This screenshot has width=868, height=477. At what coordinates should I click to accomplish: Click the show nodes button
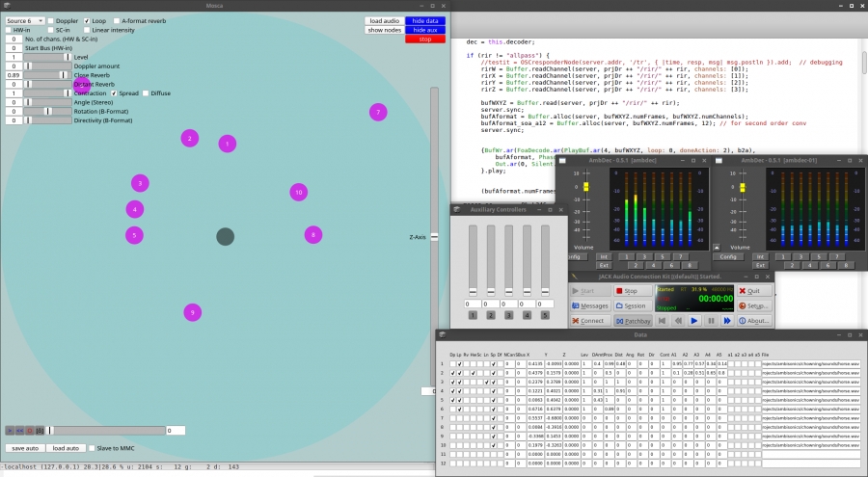tap(384, 30)
